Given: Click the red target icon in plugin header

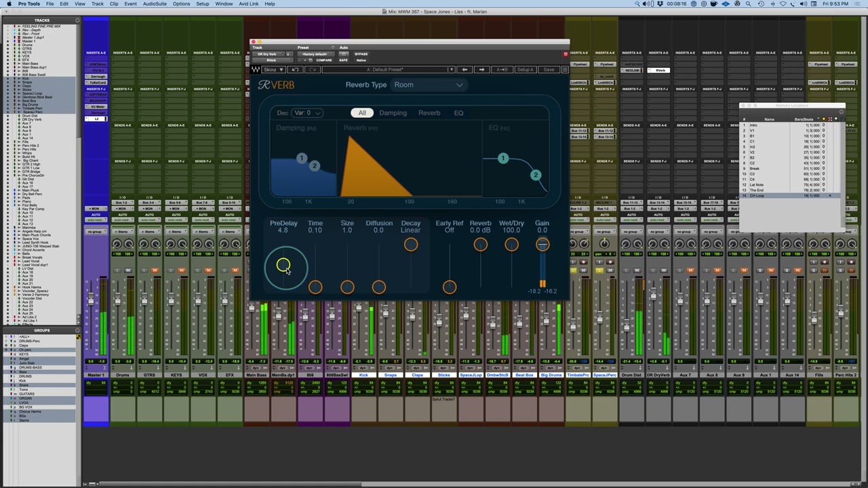Looking at the screenshot, I should pos(566,54).
